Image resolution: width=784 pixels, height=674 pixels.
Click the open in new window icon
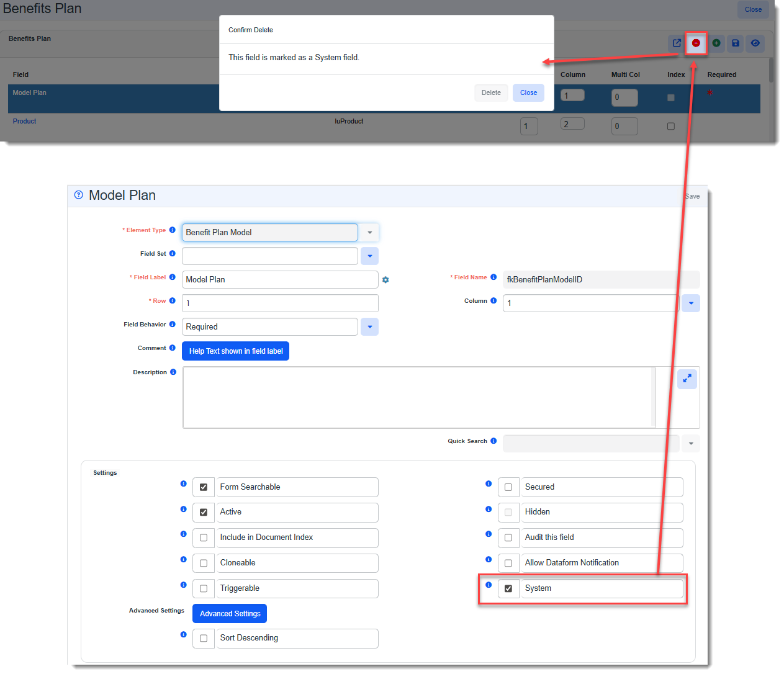(x=677, y=43)
